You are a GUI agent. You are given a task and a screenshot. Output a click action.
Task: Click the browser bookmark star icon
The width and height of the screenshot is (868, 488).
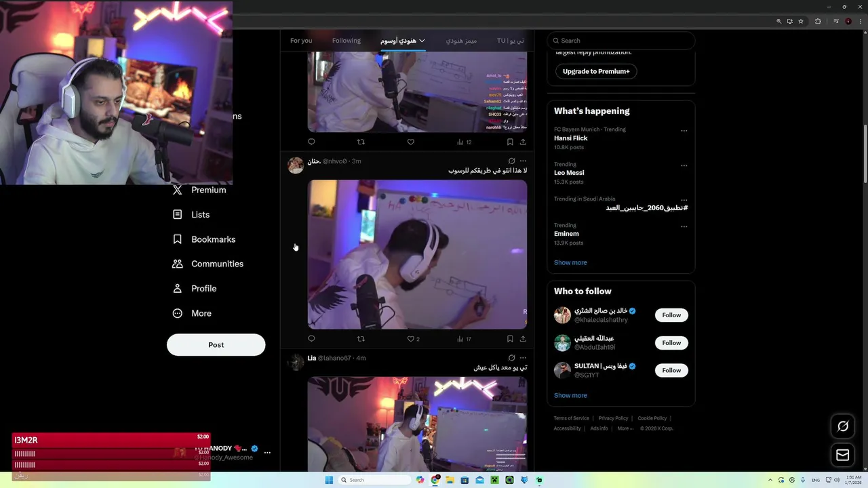pyautogui.click(x=801, y=21)
